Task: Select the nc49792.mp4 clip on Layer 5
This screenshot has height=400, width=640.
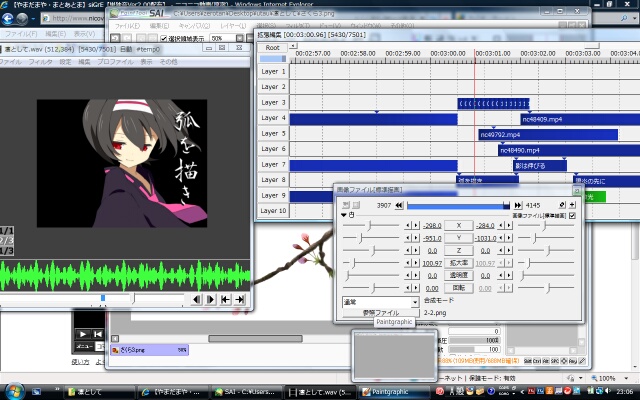Action: (548, 135)
